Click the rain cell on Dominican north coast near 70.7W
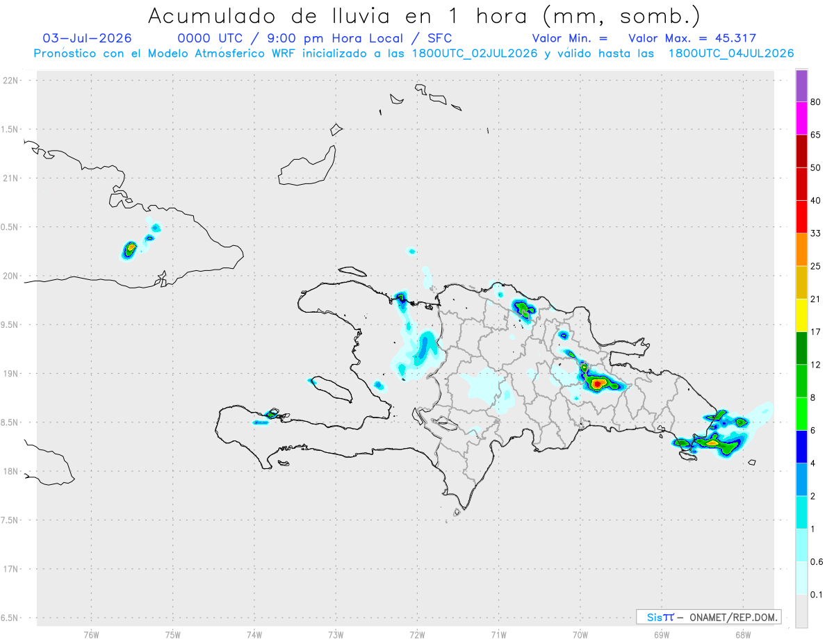Image resolution: width=834 pixels, height=644 pixels. [522, 309]
